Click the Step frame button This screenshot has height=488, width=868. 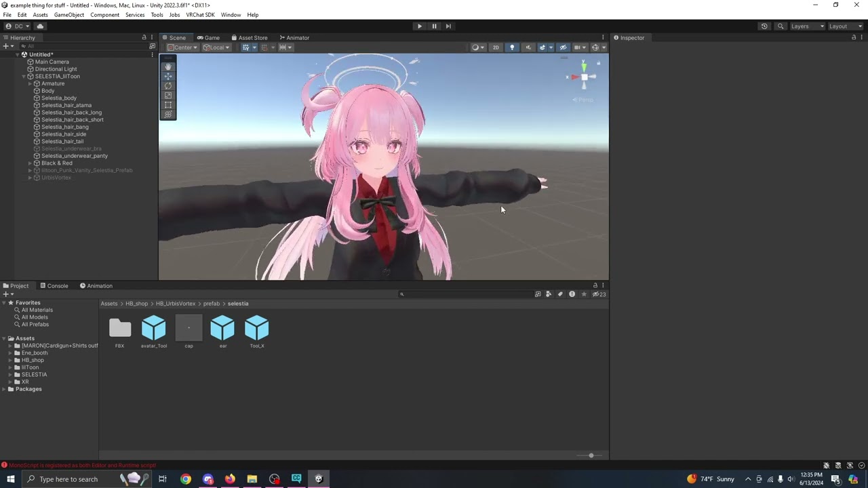click(448, 26)
